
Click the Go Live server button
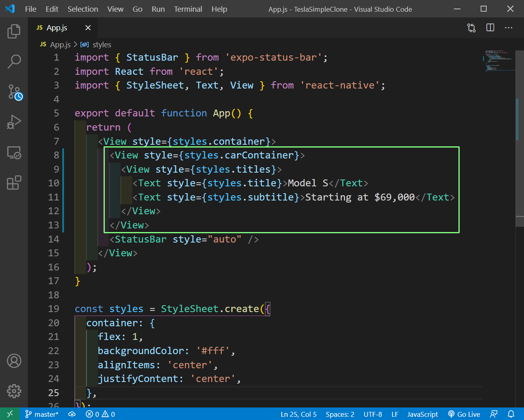click(464, 414)
